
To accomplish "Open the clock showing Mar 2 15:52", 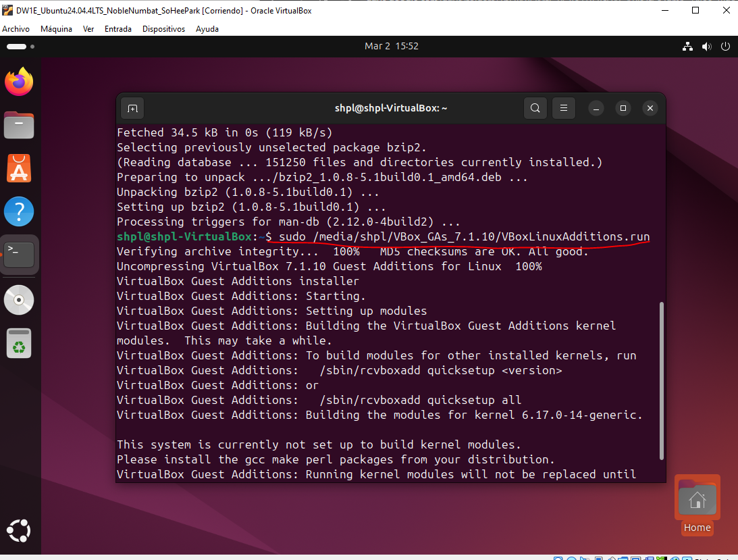I will click(x=392, y=46).
